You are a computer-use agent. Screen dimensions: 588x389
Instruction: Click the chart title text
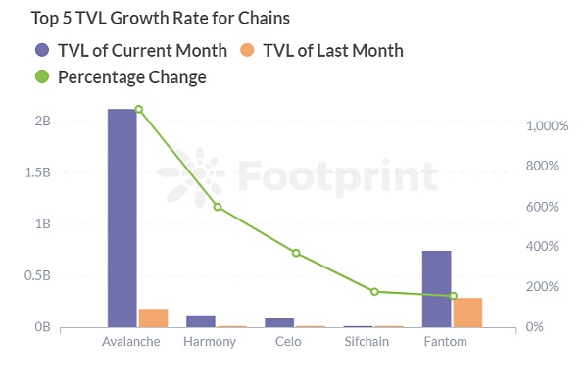[x=161, y=18]
